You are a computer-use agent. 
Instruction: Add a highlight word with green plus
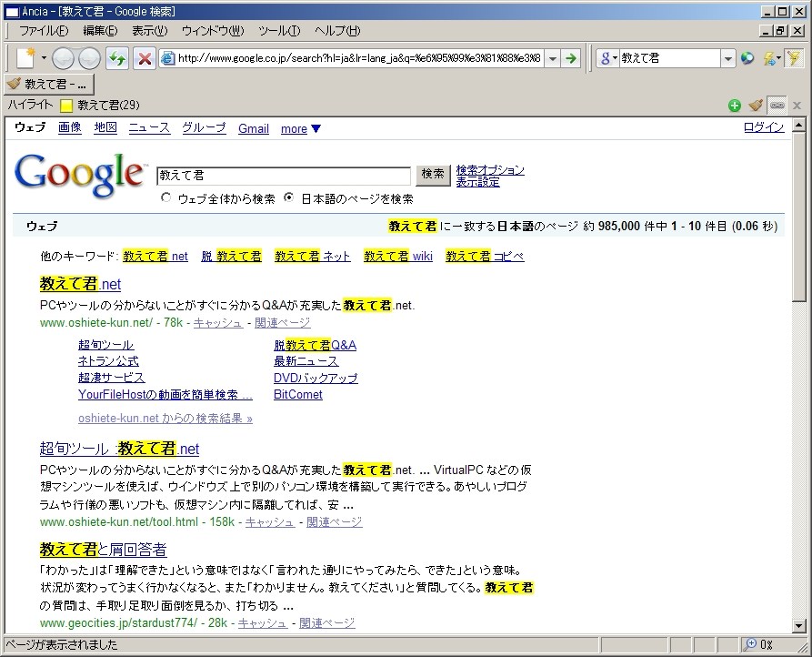pyautogui.click(x=735, y=106)
